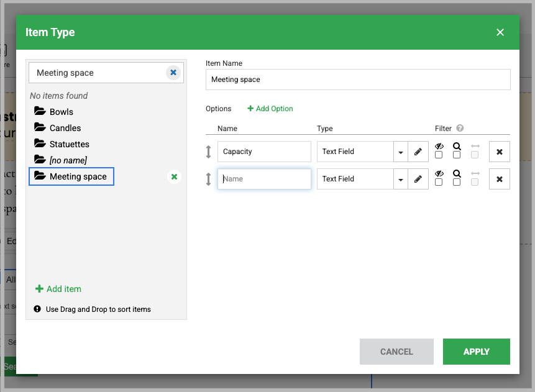
Task: Clear the item search field with X icon
Action: coord(173,73)
